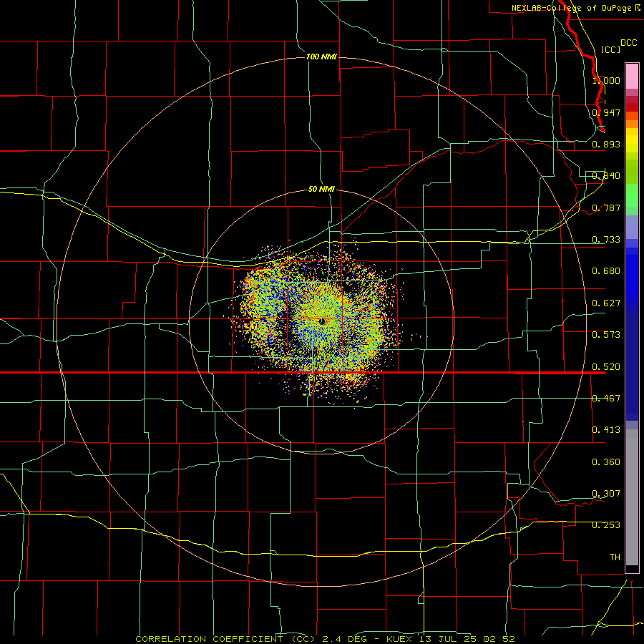This screenshot has height=644, width=644.
Task: Click the 0.947 scale value
Action: click(x=606, y=112)
